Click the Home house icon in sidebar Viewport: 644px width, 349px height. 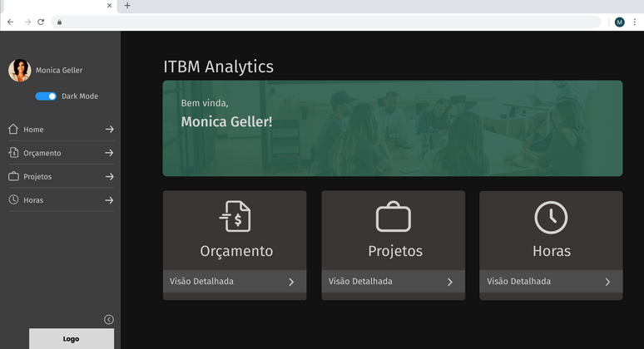coord(13,129)
